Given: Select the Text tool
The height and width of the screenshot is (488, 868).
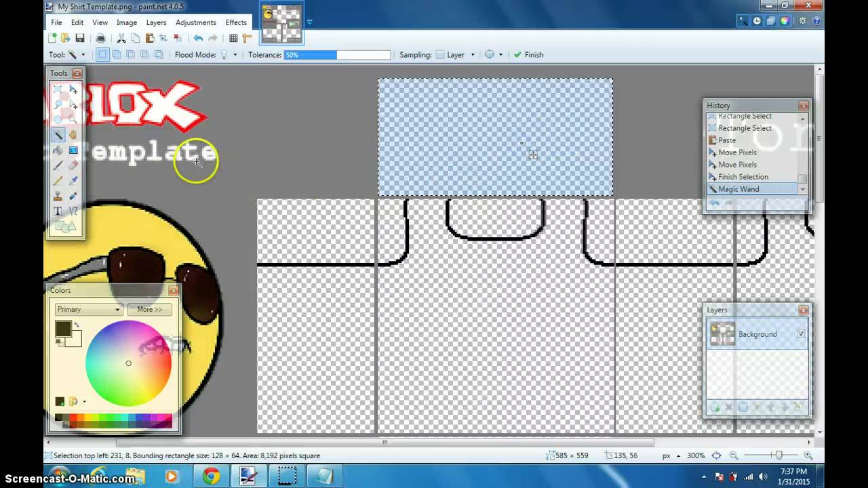Looking at the screenshot, I should click(x=58, y=211).
